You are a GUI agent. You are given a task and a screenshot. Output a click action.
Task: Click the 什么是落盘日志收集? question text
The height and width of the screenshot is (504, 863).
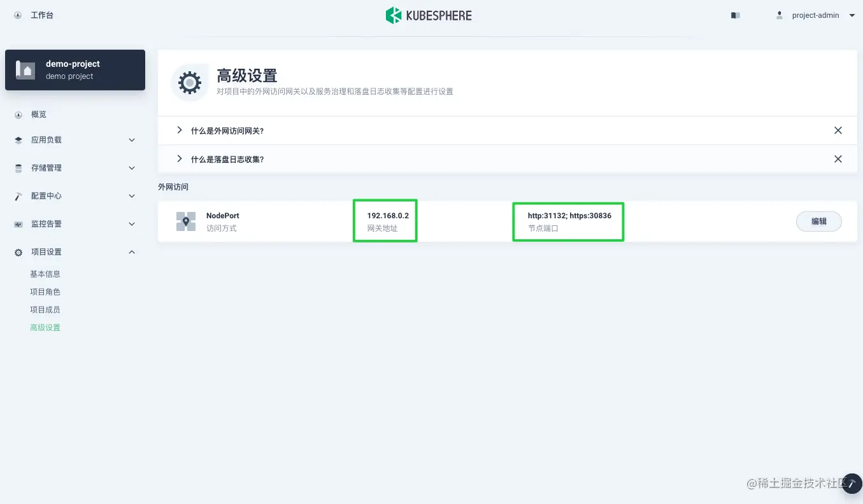click(x=227, y=160)
